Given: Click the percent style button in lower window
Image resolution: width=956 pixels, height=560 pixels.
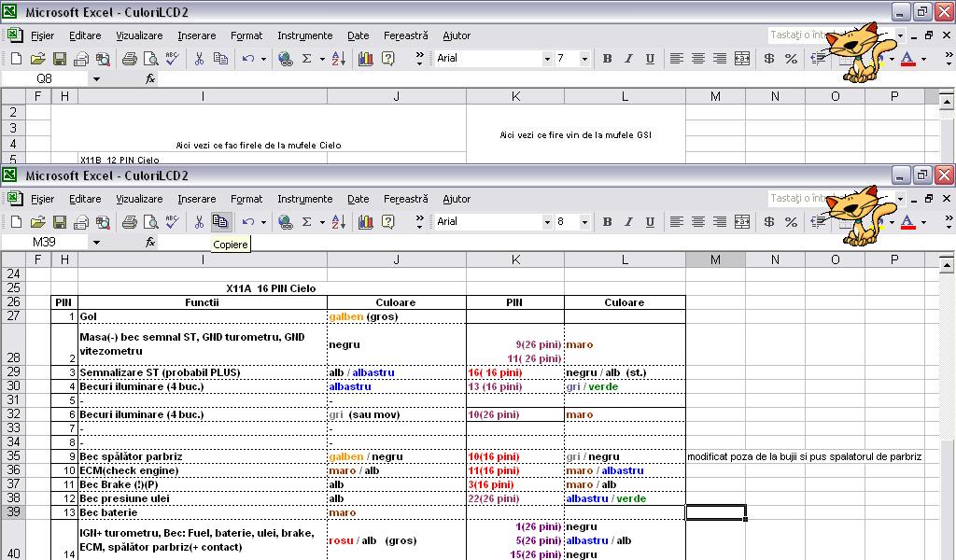Looking at the screenshot, I should (x=791, y=222).
